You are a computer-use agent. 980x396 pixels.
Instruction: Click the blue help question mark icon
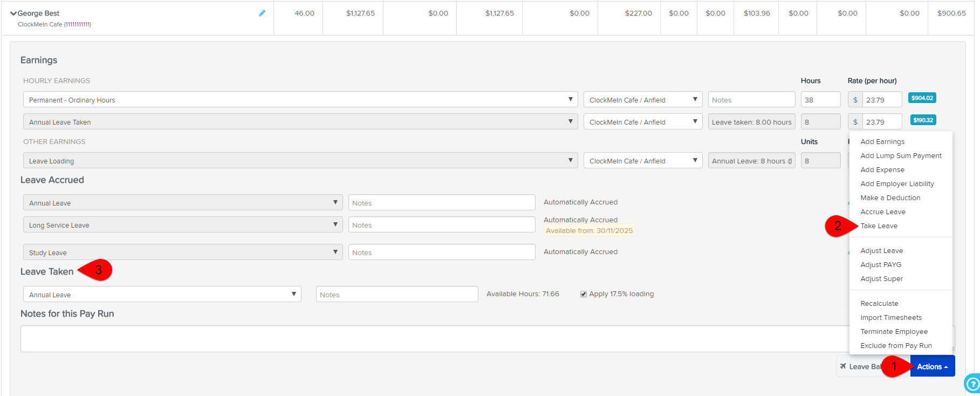[972, 384]
